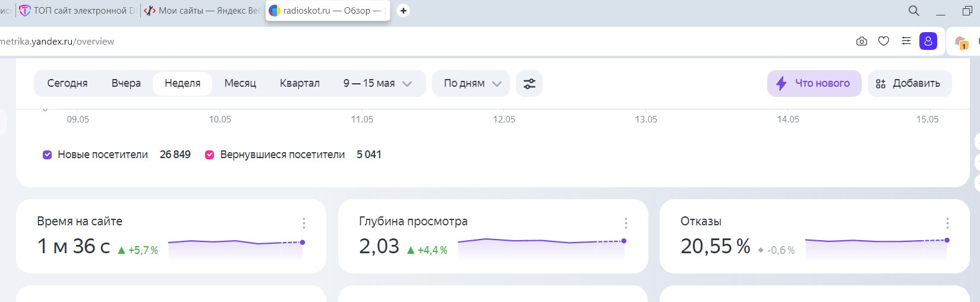The width and height of the screenshot is (980, 302).
Task: Open the chart settings sliders button
Action: point(530,83)
